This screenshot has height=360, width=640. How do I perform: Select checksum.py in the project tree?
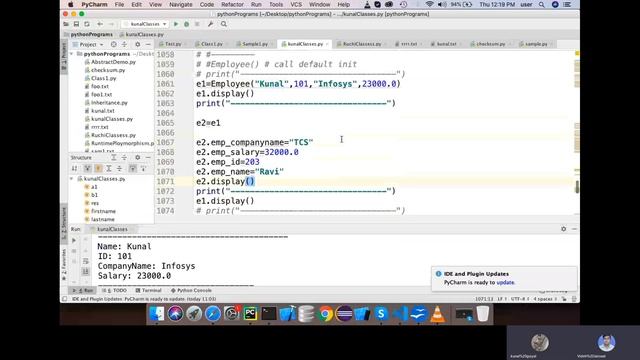click(108, 70)
